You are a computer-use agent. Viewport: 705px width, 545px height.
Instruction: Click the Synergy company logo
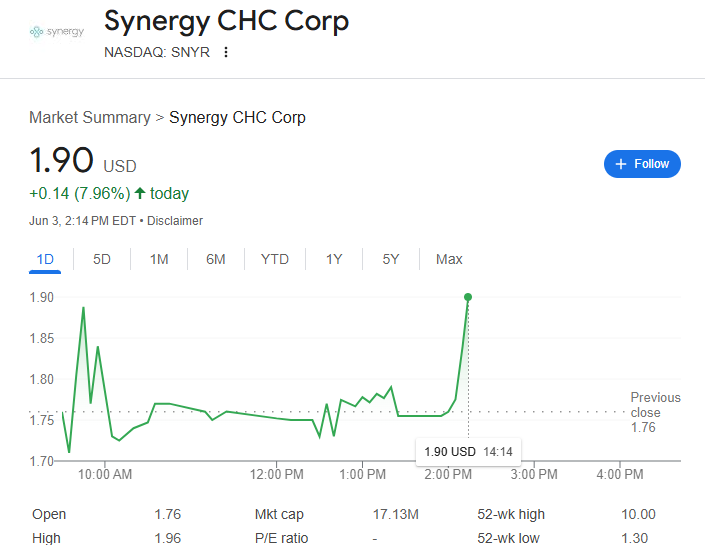click(x=57, y=31)
